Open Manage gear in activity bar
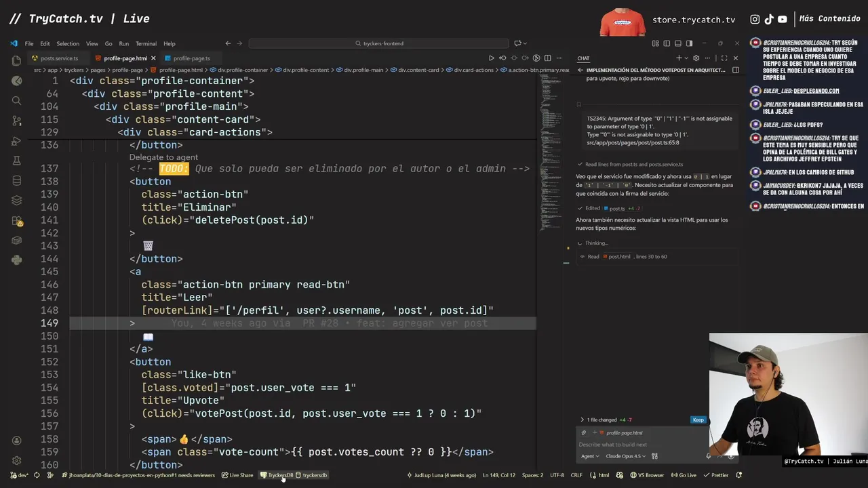This screenshot has width=868, height=488. click(x=16, y=460)
